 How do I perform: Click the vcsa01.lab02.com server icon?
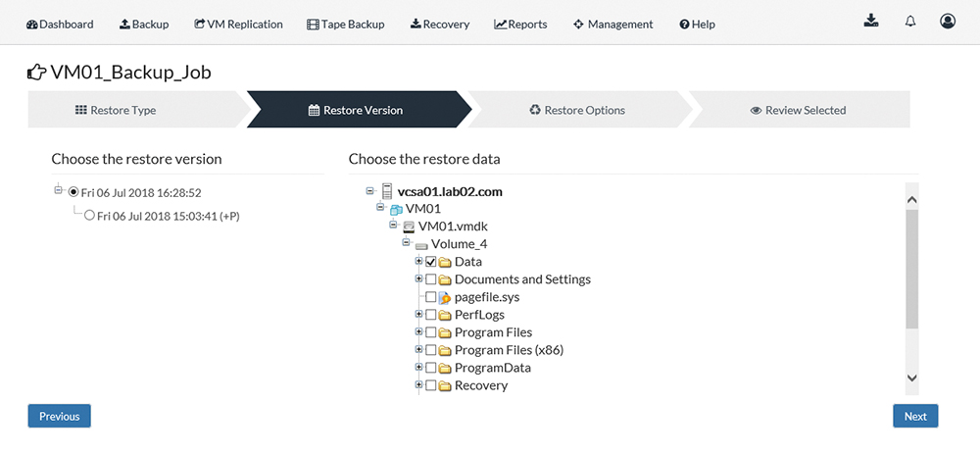click(387, 191)
